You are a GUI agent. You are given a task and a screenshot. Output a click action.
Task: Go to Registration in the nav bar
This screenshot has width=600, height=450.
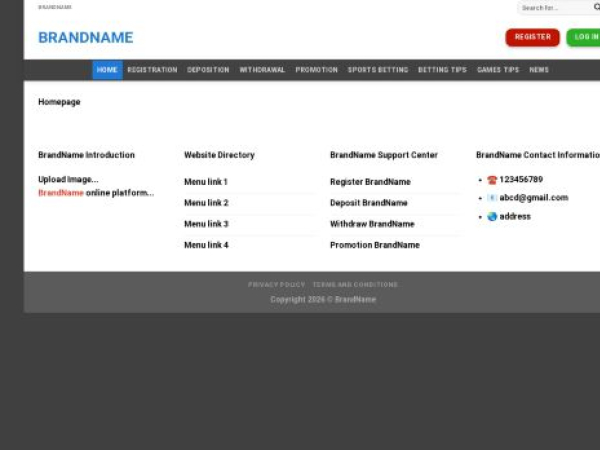tap(152, 70)
